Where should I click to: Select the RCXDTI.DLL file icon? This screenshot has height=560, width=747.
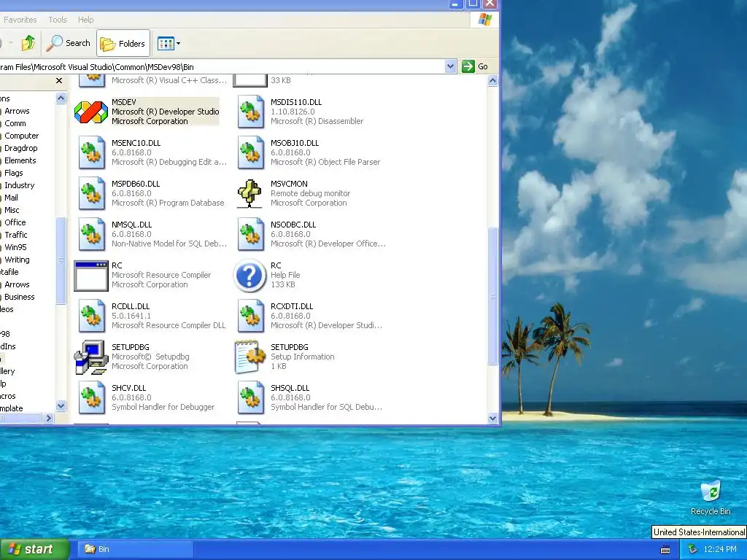(x=251, y=316)
